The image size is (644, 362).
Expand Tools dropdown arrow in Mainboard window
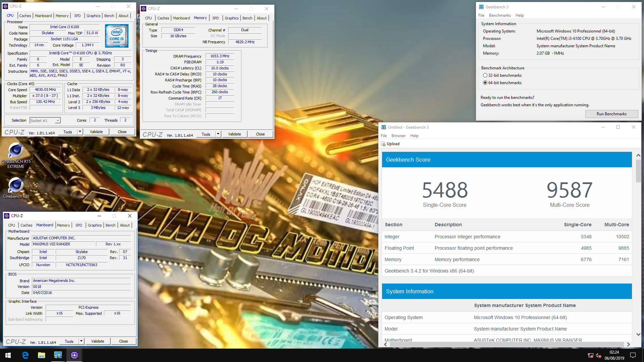(x=82, y=341)
